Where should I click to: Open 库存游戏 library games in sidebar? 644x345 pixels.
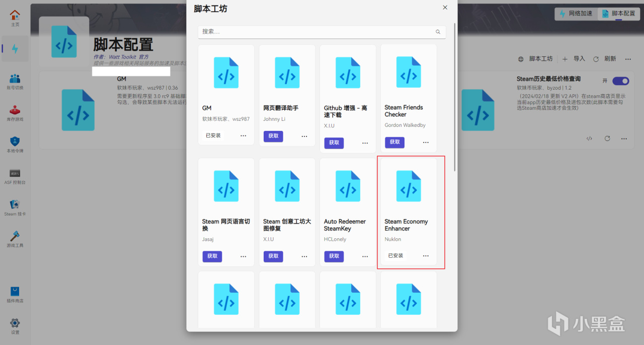pyautogui.click(x=15, y=113)
